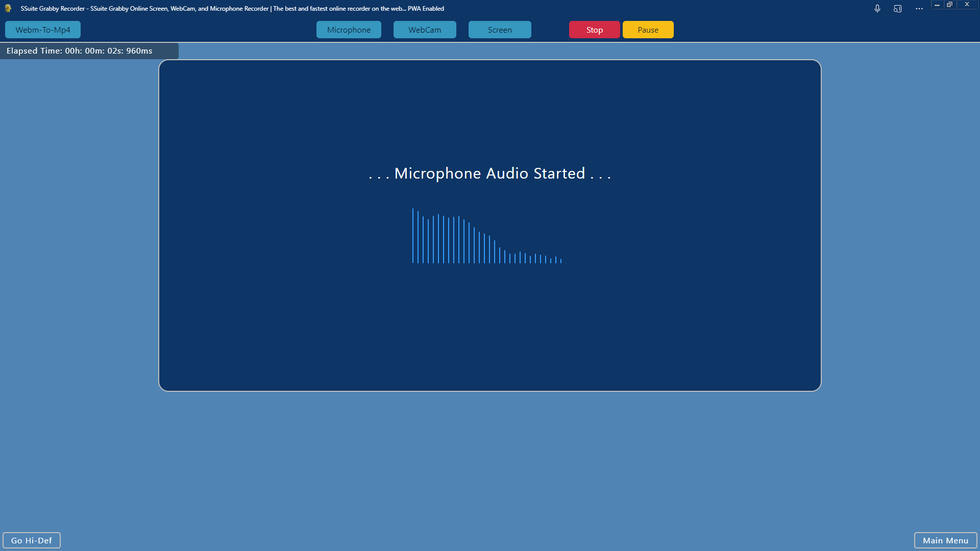980x551 pixels.
Task: Close the Grabby Recorder window
Action: point(967,5)
